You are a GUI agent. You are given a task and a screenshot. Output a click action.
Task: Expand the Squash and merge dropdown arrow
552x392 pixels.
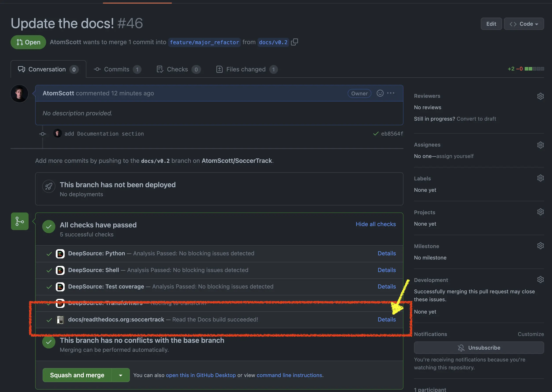pyautogui.click(x=121, y=375)
